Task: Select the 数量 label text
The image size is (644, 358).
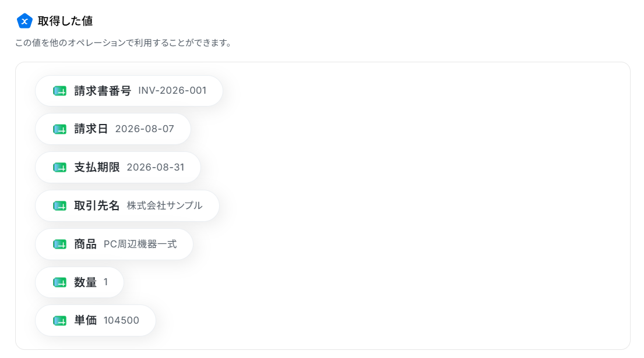Action: coord(86,282)
